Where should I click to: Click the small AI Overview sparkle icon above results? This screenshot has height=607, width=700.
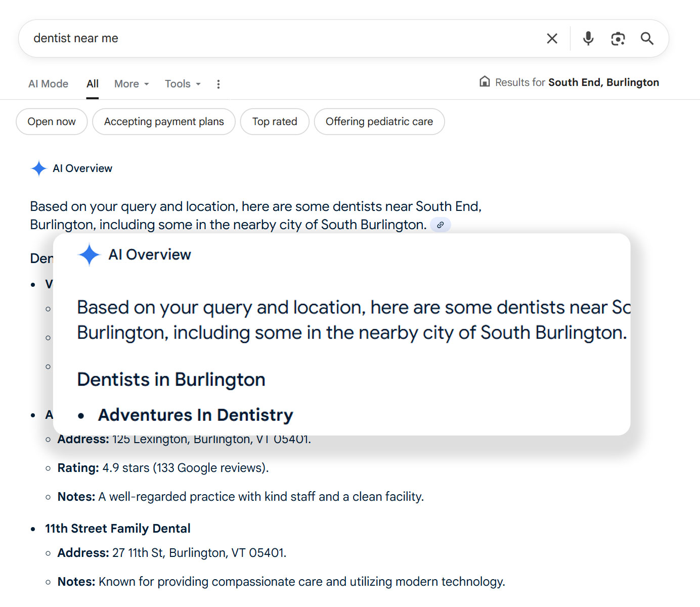[39, 168]
